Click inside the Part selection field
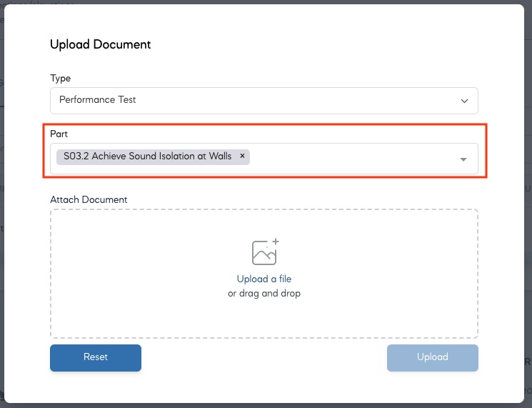The height and width of the screenshot is (408, 532). click(x=264, y=159)
